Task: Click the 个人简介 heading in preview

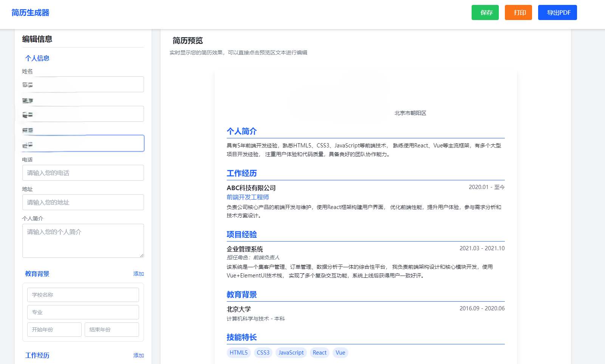Action: pyautogui.click(x=242, y=131)
